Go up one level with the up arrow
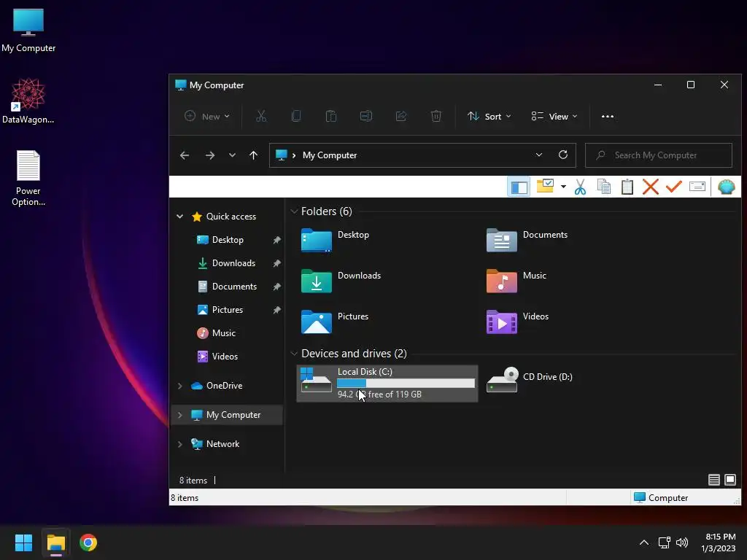 (x=253, y=155)
